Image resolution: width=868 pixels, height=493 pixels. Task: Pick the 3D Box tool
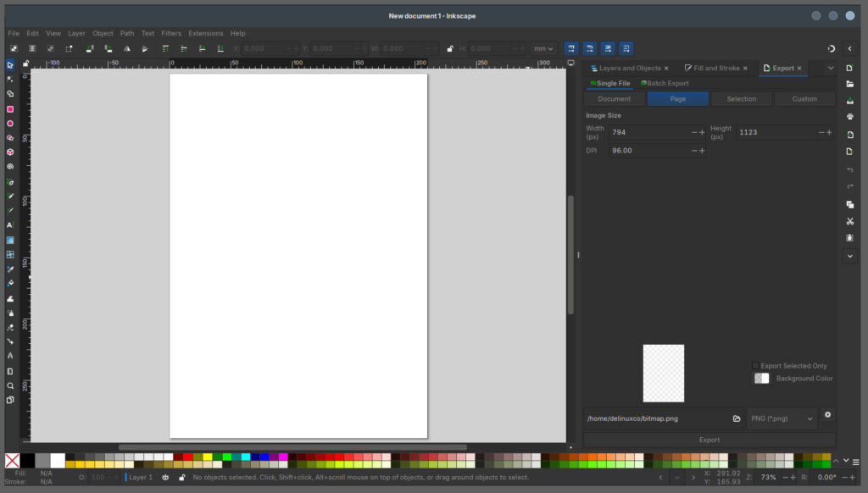[x=9, y=152]
